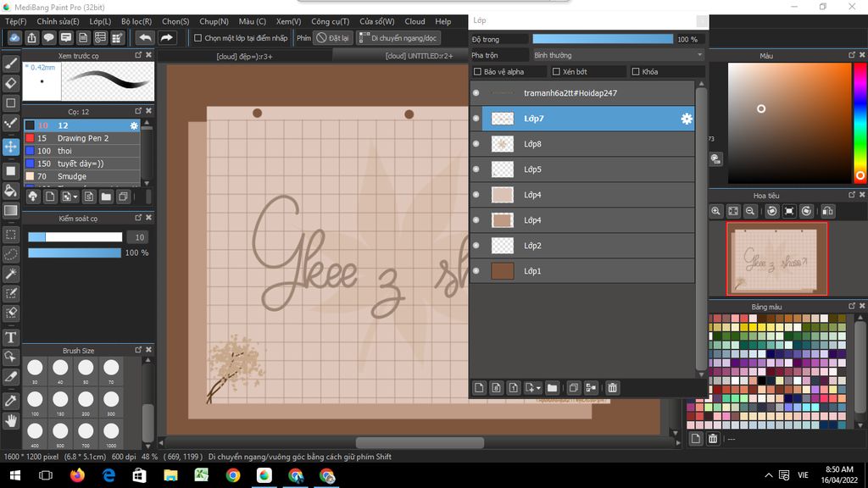Select the Eyedropper tool
Image resolution: width=868 pixels, height=488 pixels.
pos(10,401)
